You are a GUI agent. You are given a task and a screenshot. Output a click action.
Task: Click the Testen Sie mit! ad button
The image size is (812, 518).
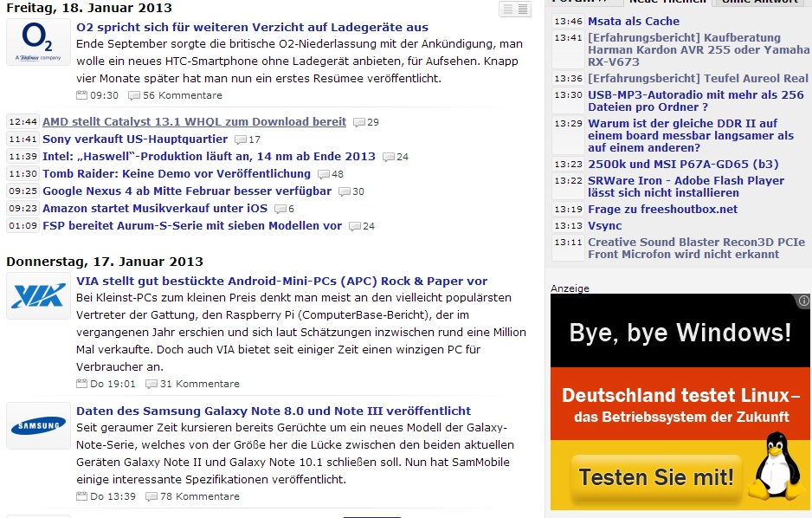coord(656,477)
